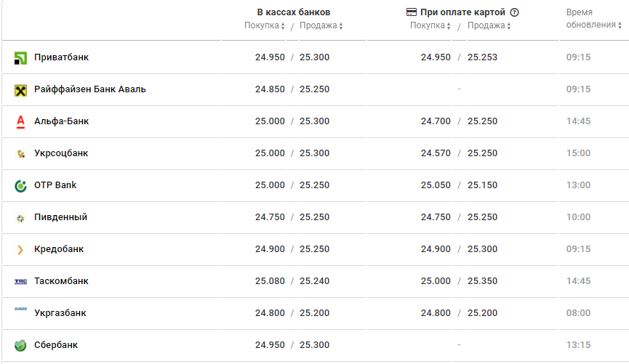Image resolution: width=629 pixels, height=364 pixels.
Task: Click the Кредобанк orange chevron logo
Action: [20, 250]
